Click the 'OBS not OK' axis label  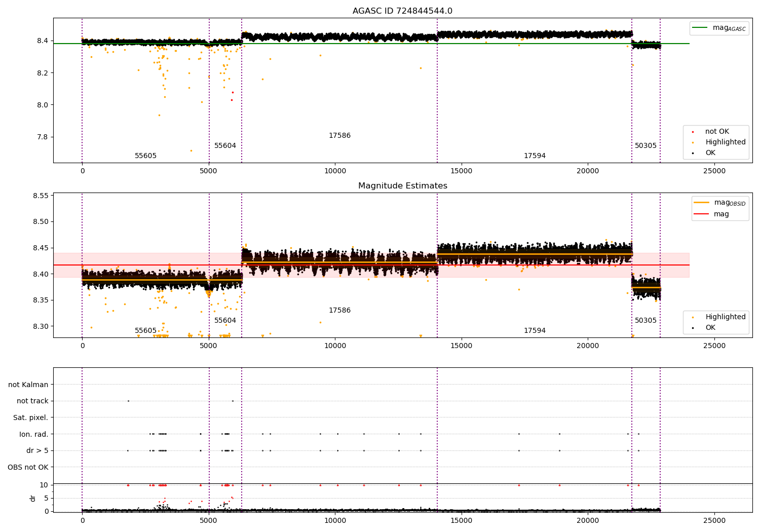tap(28, 467)
